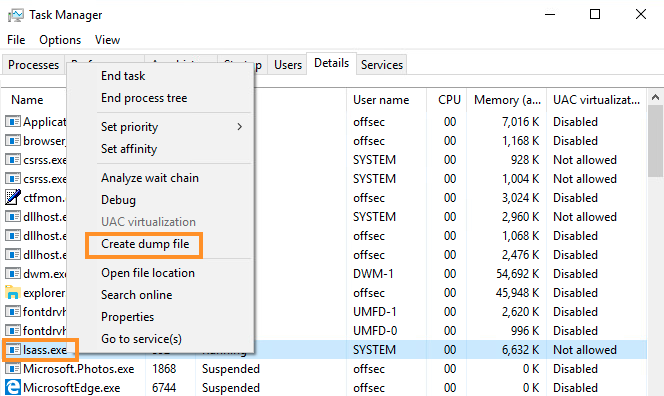Image resolution: width=664 pixels, height=396 pixels.
Task: Click the vertical scrollbar thumb
Action: tap(656, 141)
